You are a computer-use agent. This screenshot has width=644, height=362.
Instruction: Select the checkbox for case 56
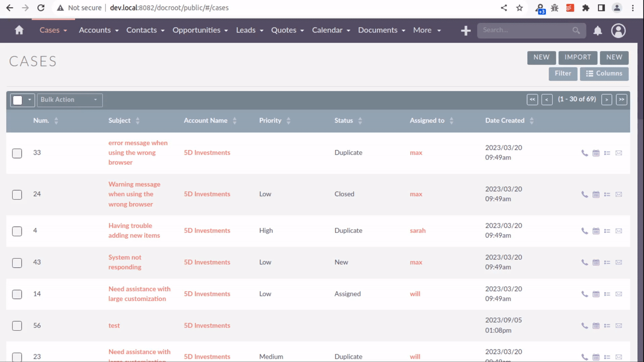17,325
